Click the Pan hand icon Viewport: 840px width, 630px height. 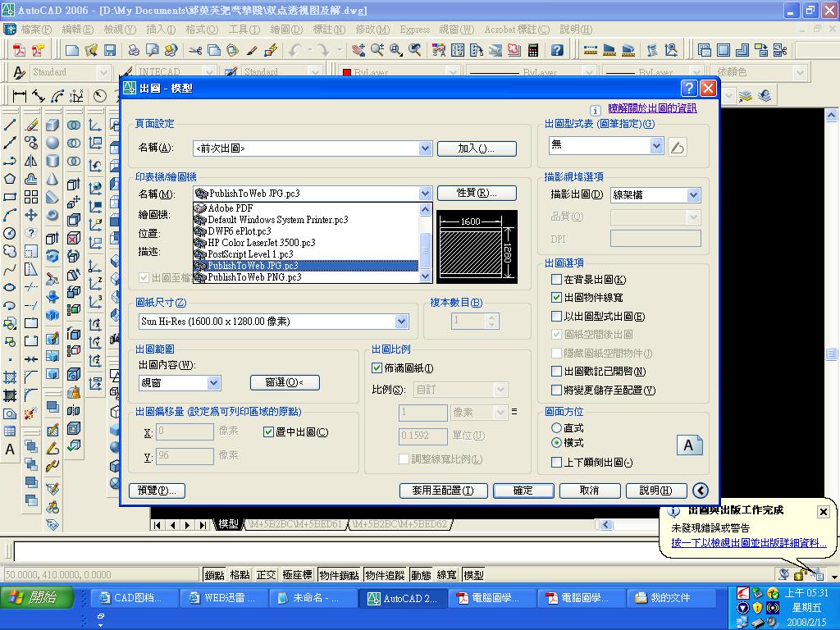(x=358, y=50)
